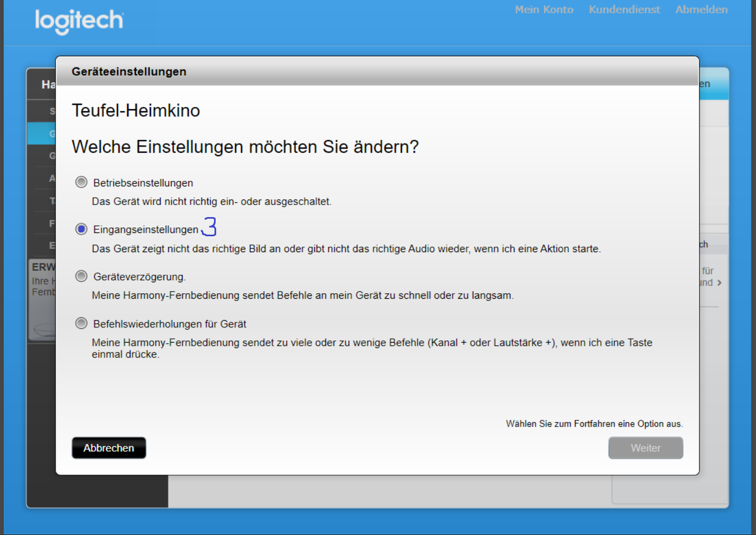Select the Betriebseinstellungen radio button
The width and height of the screenshot is (756, 535).
(x=81, y=182)
